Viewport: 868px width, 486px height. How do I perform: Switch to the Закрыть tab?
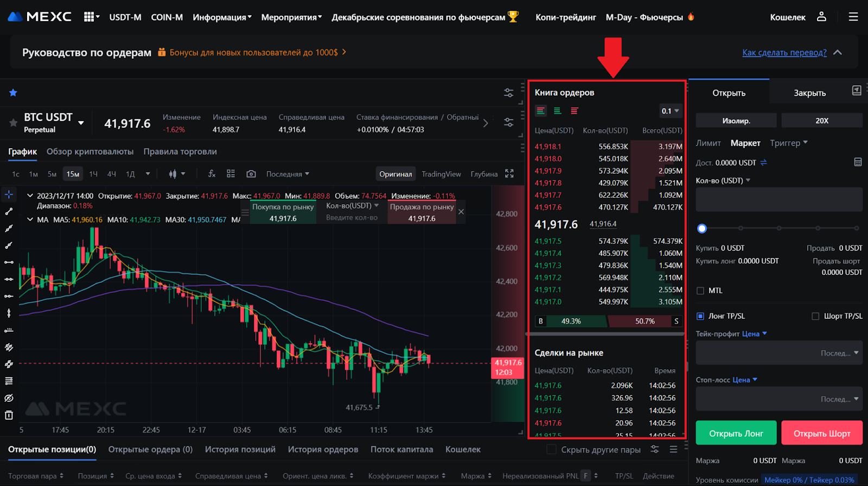(x=809, y=93)
